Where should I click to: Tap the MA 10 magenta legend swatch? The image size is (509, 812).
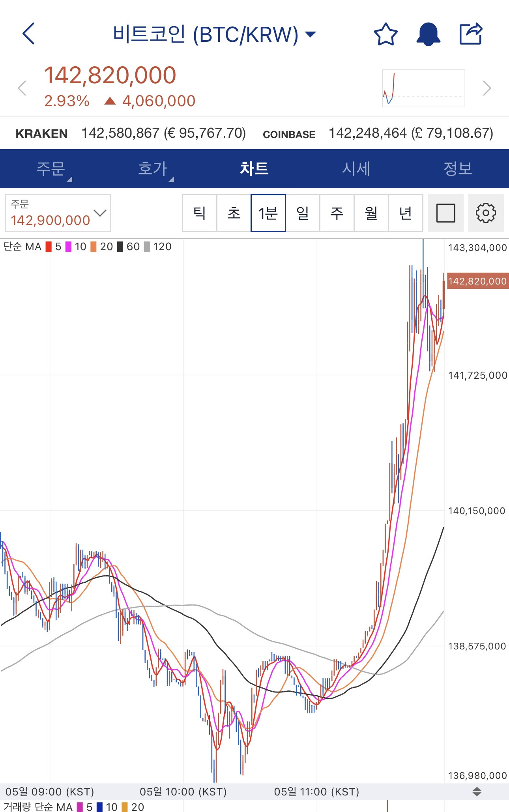coord(68,247)
